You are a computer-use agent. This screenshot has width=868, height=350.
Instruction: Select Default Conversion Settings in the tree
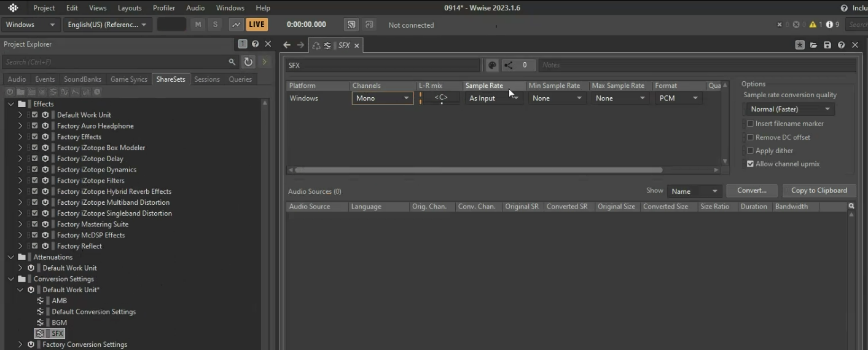93,312
